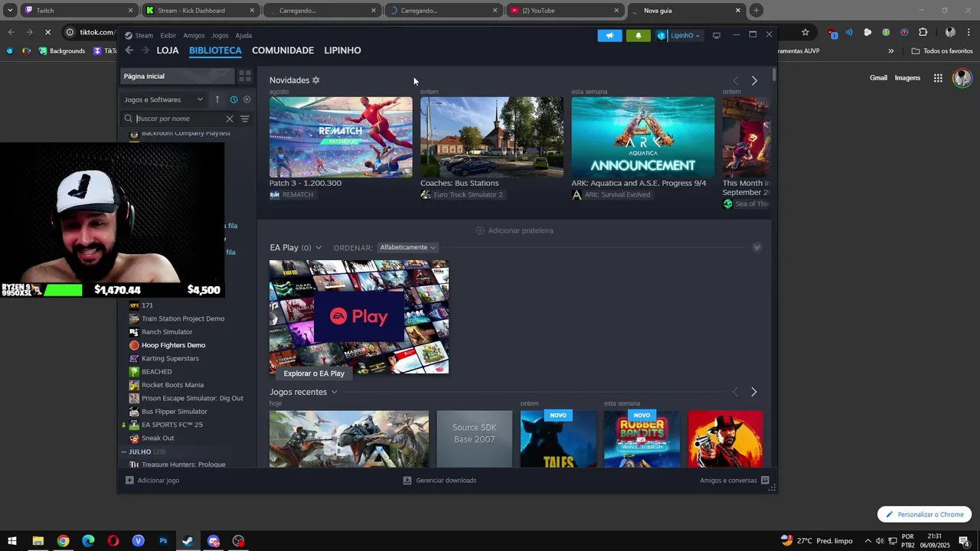
Task: Click Adicionar prateleira
Action: [x=514, y=230]
